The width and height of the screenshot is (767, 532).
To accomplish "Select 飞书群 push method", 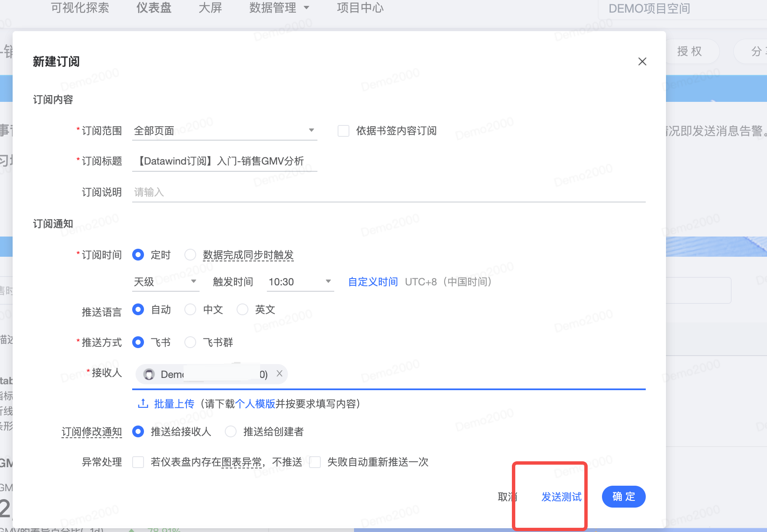I will (x=190, y=342).
